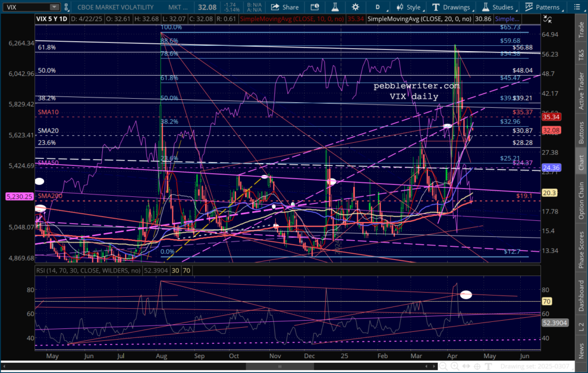Image resolution: width=588 pixels, height=373 pixels.
Task: Open the Share menu
Action: [284, 7]
